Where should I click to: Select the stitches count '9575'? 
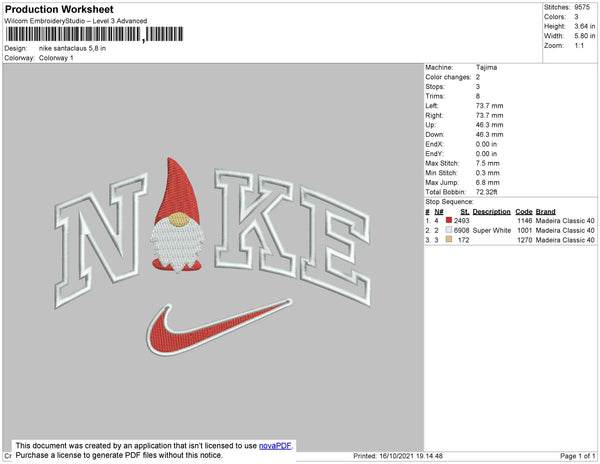tap(582, 7)
